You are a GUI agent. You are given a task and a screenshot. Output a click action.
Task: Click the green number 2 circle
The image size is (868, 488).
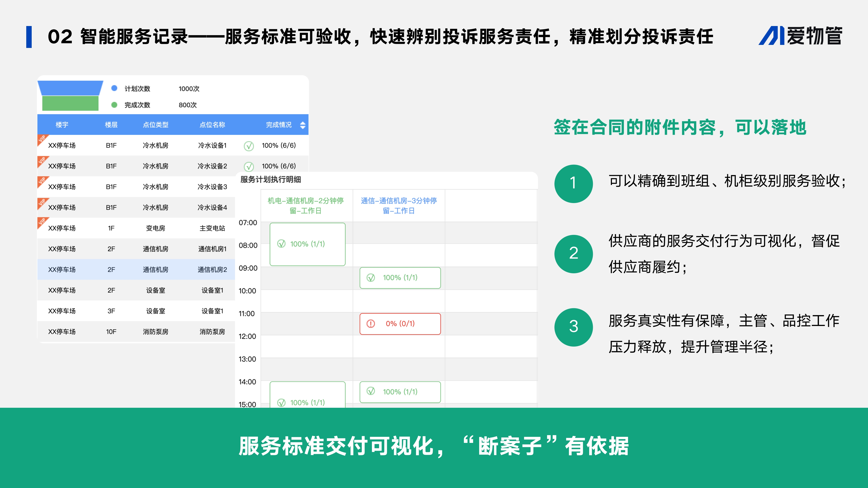click(574, 254)
